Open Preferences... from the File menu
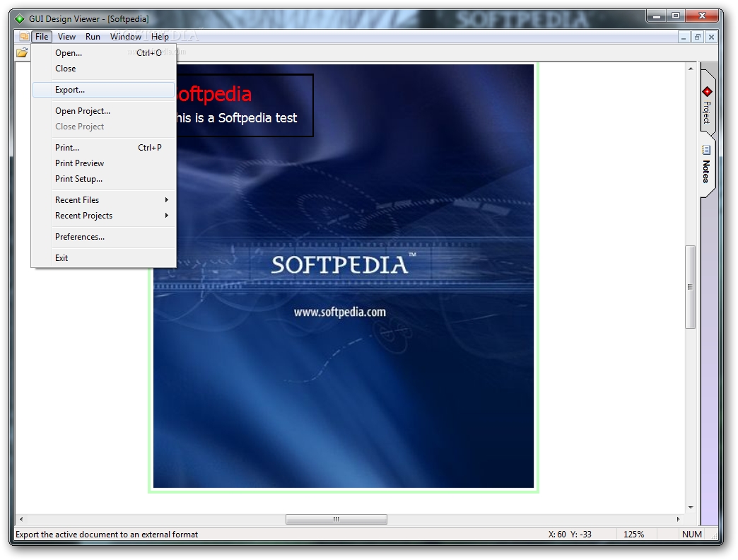The width and height of the screenshot is (738, 560). click(103, 236)
